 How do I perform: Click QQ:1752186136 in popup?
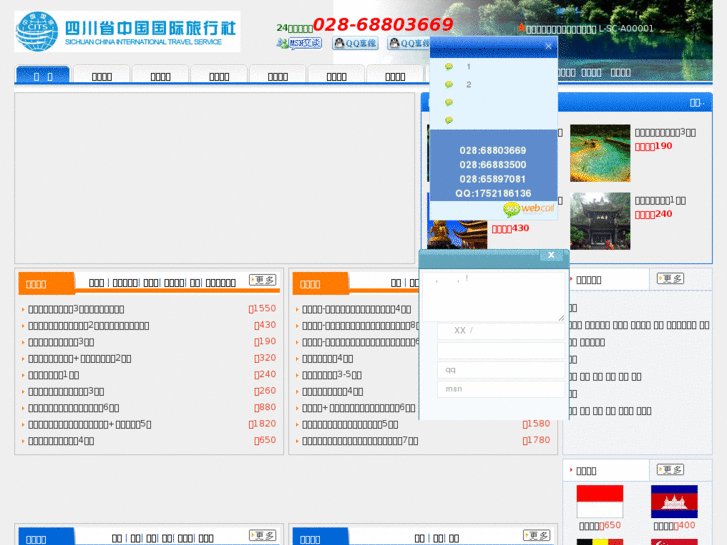click(493, 193)
